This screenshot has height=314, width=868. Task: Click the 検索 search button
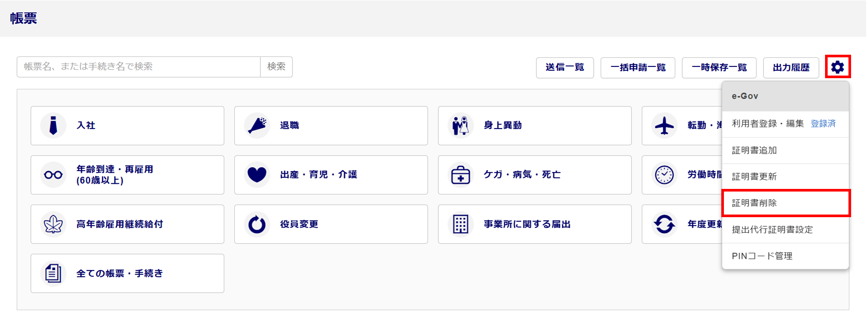point(276,66)
